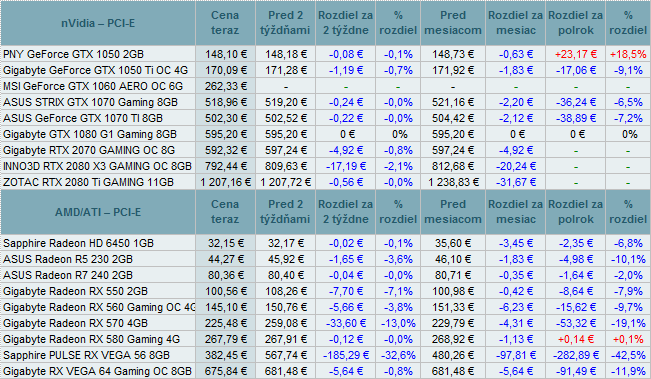Click the nVidia – PCI-E header cell

[98, 23]
